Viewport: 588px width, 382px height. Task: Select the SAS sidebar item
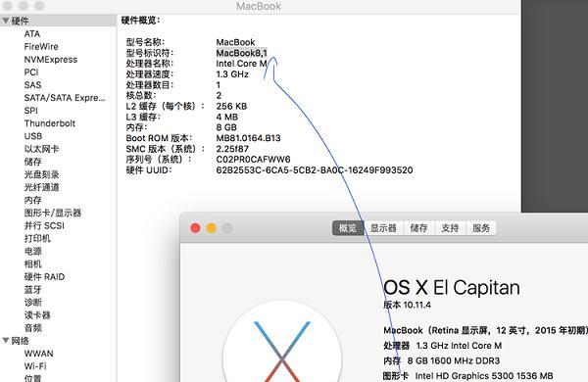point(32,84)
